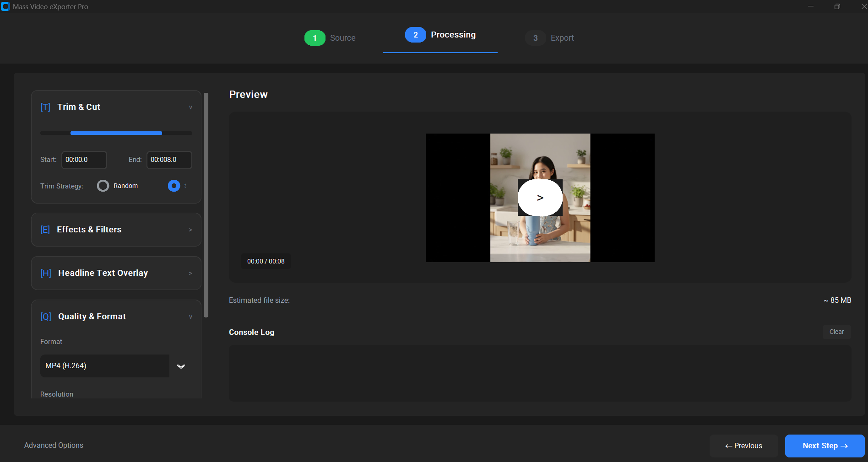Click the blue step 2 circle icon
This screenshot has width=868, height=462.
click(415, 35)
